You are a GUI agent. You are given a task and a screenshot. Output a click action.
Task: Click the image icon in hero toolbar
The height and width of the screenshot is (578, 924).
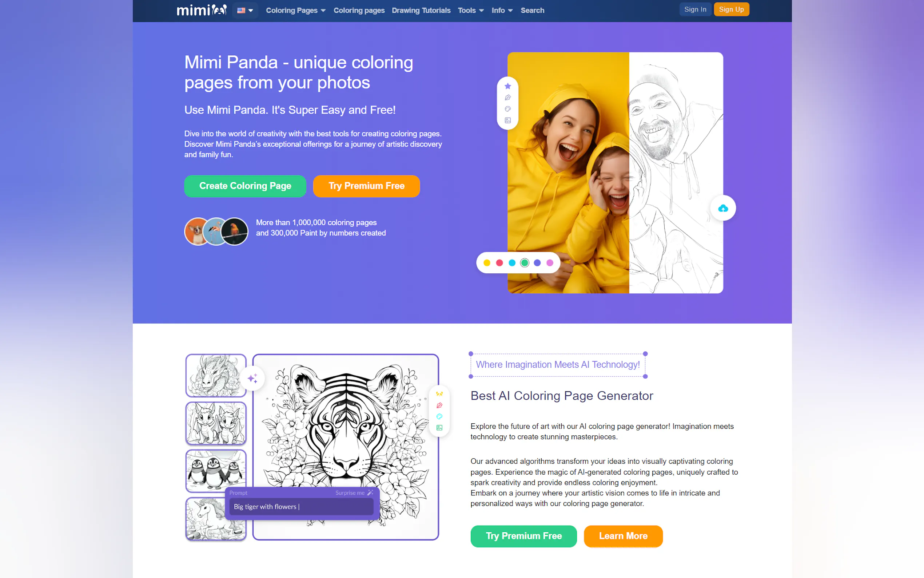point(507,120)
